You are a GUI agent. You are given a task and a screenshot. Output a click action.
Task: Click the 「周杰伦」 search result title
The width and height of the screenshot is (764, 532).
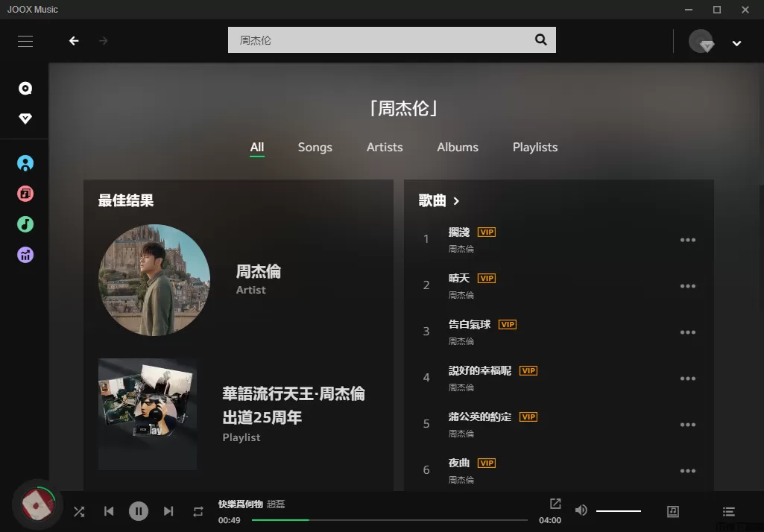tap(403, 108)
